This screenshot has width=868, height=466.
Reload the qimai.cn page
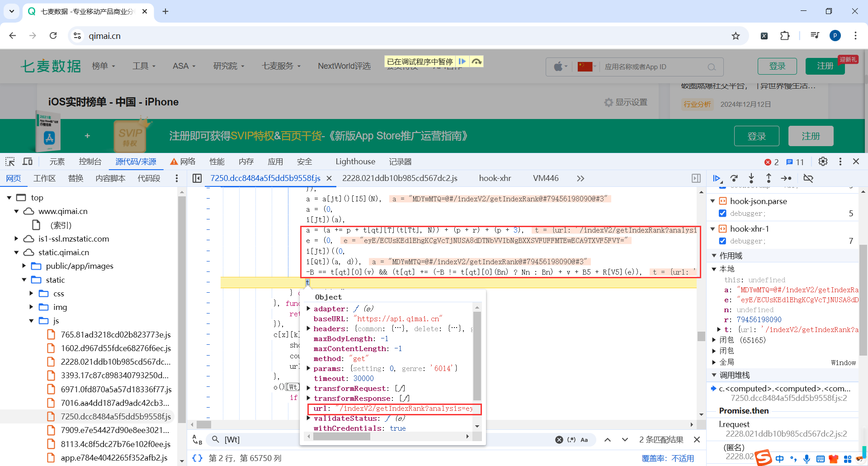(x=53, y=36)
